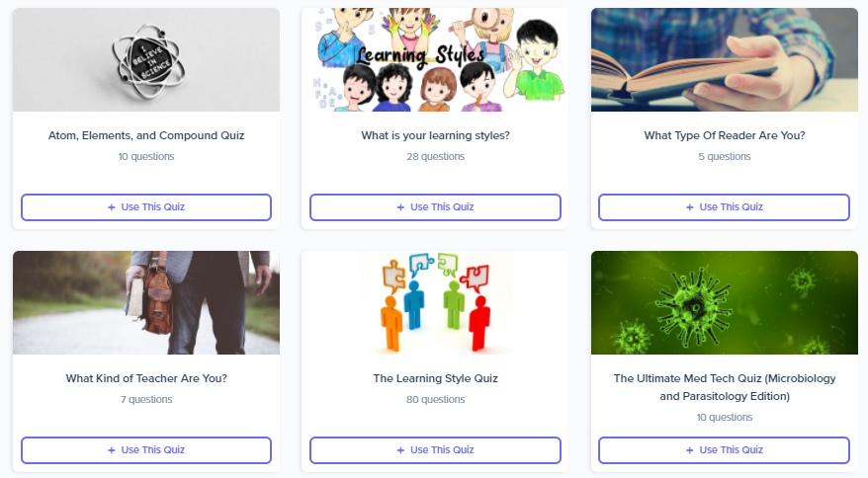Use the Ultimate Med Tech Quiz
The height and width of the screenshot is (478, 868).
coord(724,450)
